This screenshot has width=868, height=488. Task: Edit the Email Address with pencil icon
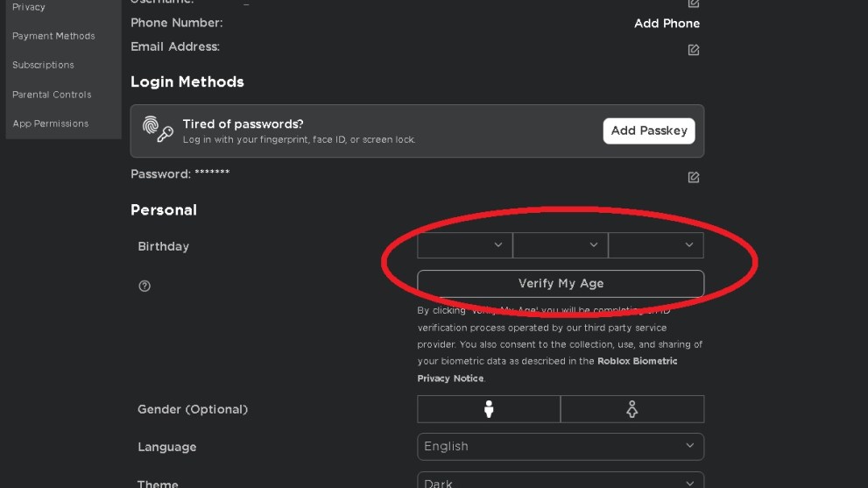[x=694, y=50]
